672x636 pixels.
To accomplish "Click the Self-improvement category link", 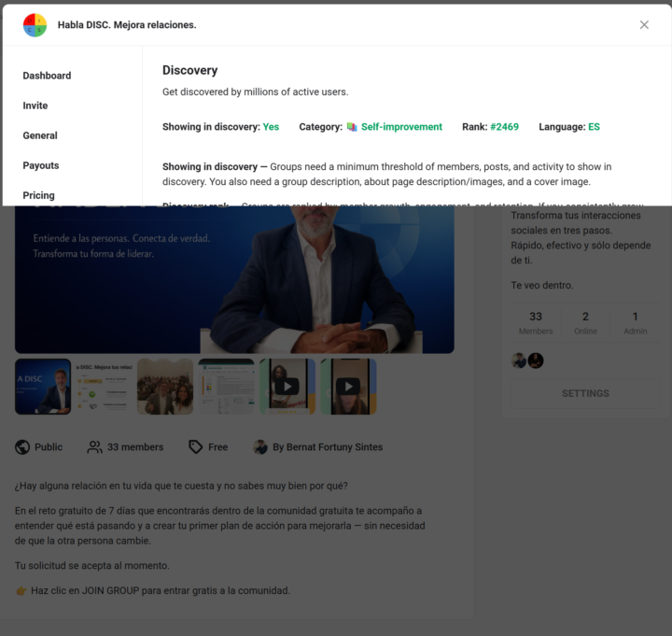I will (x=401, y=127).
